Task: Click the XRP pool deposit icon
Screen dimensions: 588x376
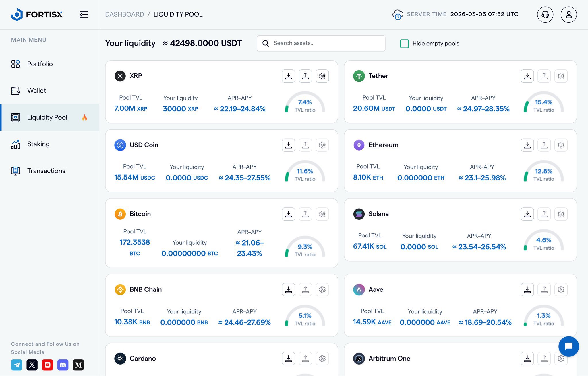Action: [288, 76]
